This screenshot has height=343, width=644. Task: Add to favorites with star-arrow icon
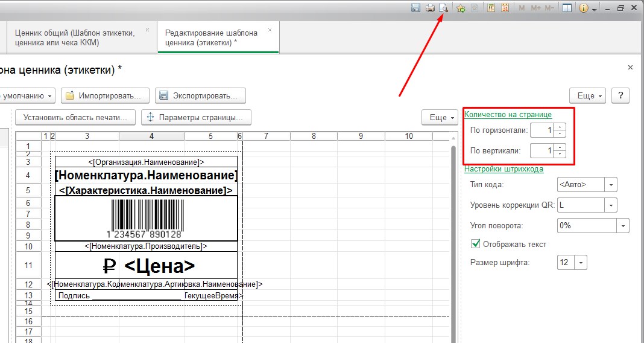[x=461, y=8]
